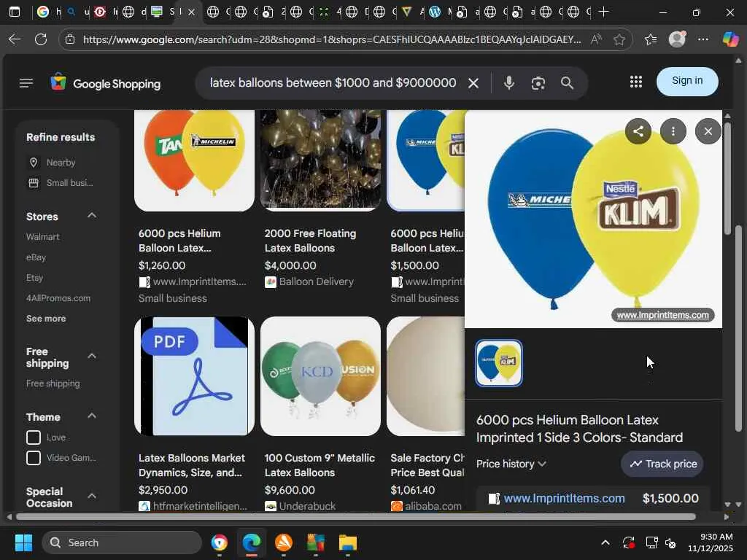This screenshot has height=560, width=747.
Task: Open Microsoft Edge from taskbar
Action: tap(252, 542)
